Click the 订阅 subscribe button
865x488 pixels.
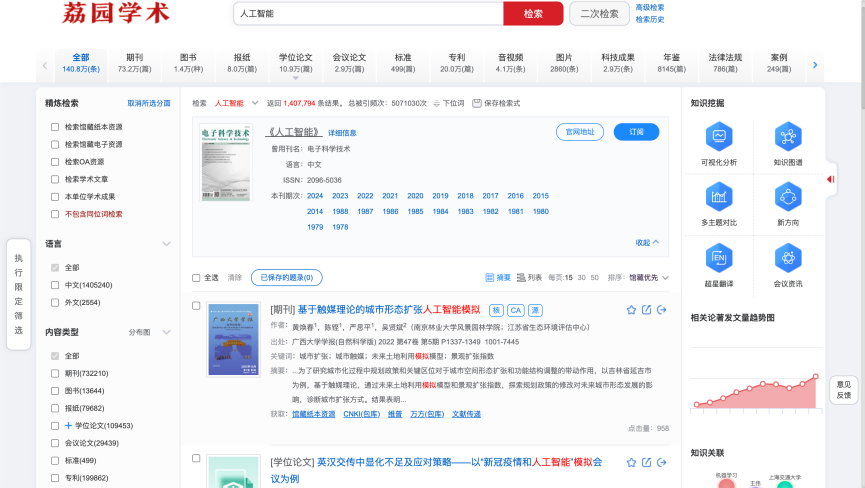(x=636, y=132)
